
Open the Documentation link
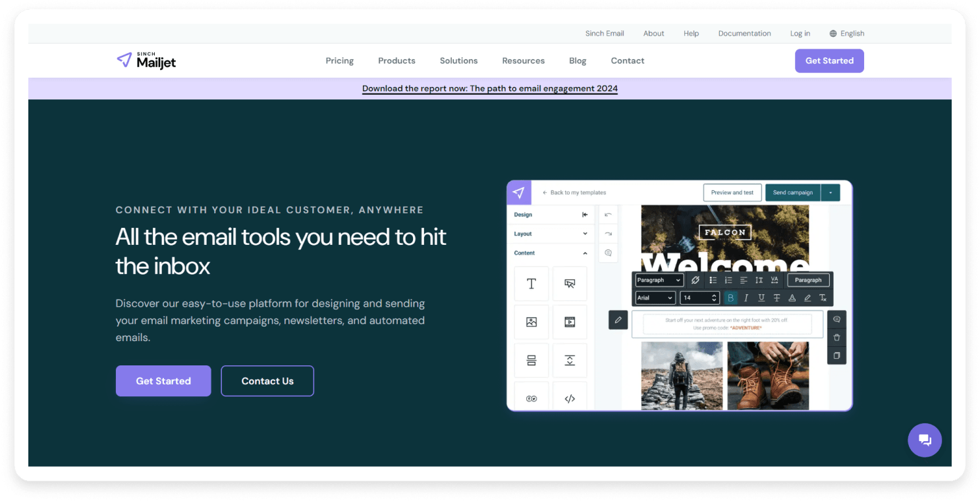tap(744, 34)
